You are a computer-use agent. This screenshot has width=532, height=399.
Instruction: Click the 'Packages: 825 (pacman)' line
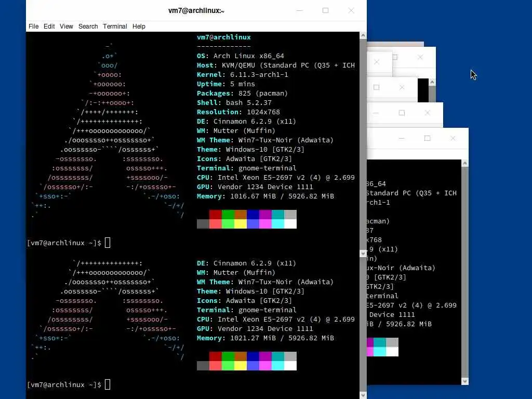tap(242, 94)
